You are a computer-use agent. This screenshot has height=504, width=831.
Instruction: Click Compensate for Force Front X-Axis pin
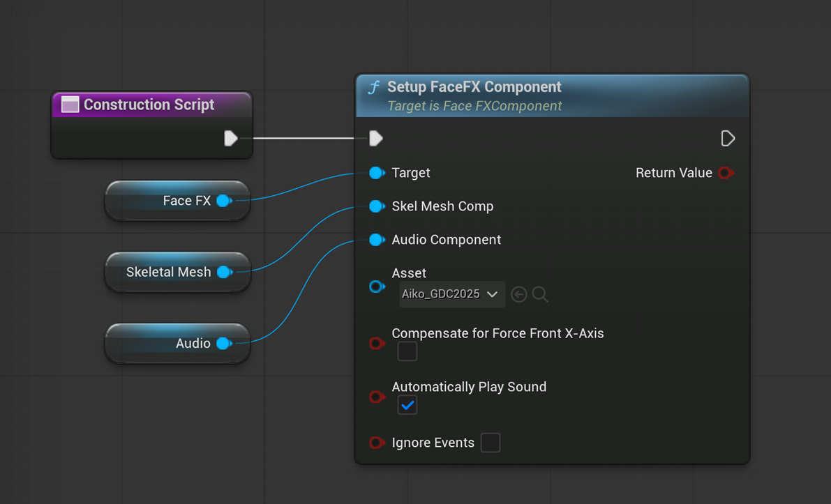click(377, 343)
